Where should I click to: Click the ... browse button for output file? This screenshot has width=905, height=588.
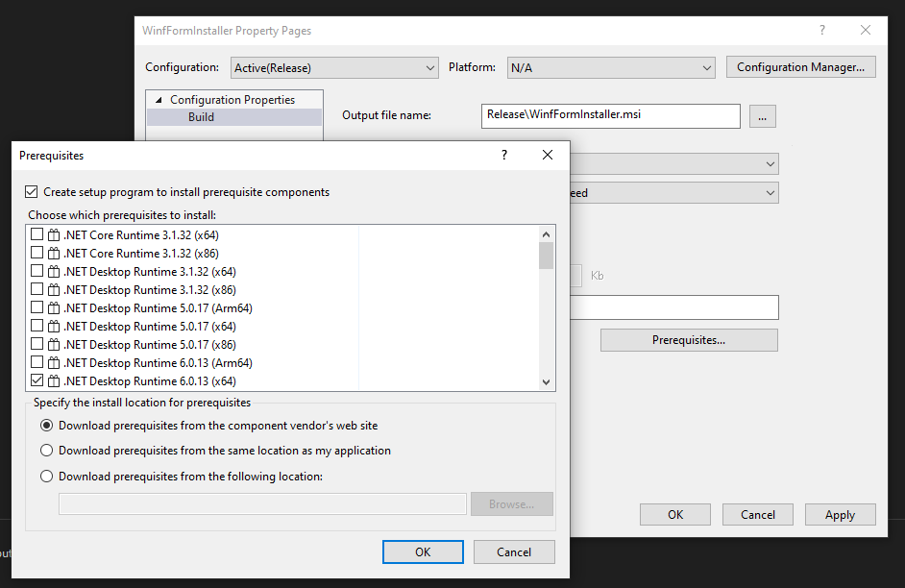click(x=763, y=116)
